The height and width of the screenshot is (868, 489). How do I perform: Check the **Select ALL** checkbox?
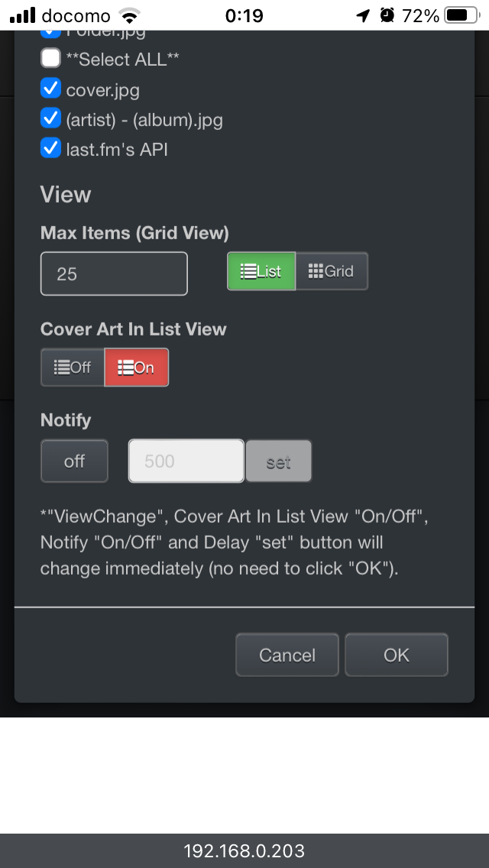pos(50,58)
